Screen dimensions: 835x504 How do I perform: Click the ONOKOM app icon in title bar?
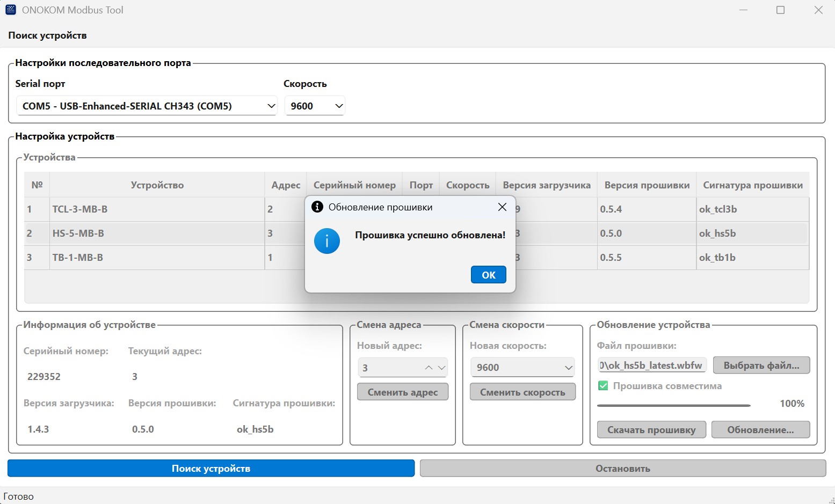[x=11, y=10]
